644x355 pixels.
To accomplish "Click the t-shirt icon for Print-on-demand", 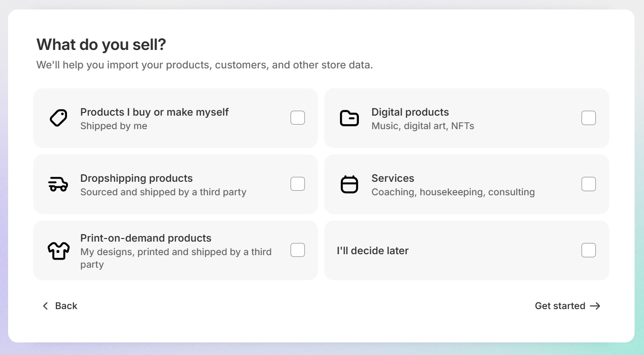I will 58,250.
